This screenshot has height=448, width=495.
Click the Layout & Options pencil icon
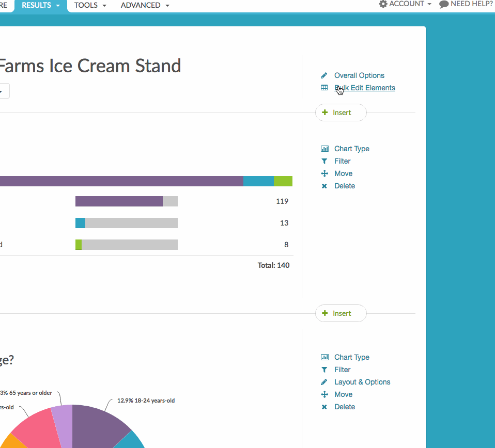[324, 382]
